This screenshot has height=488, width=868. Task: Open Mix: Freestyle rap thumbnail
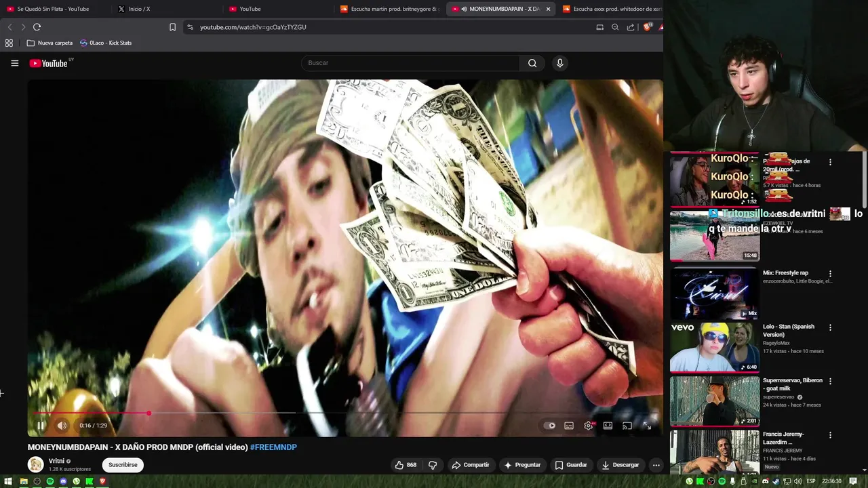tap(715, 293)
